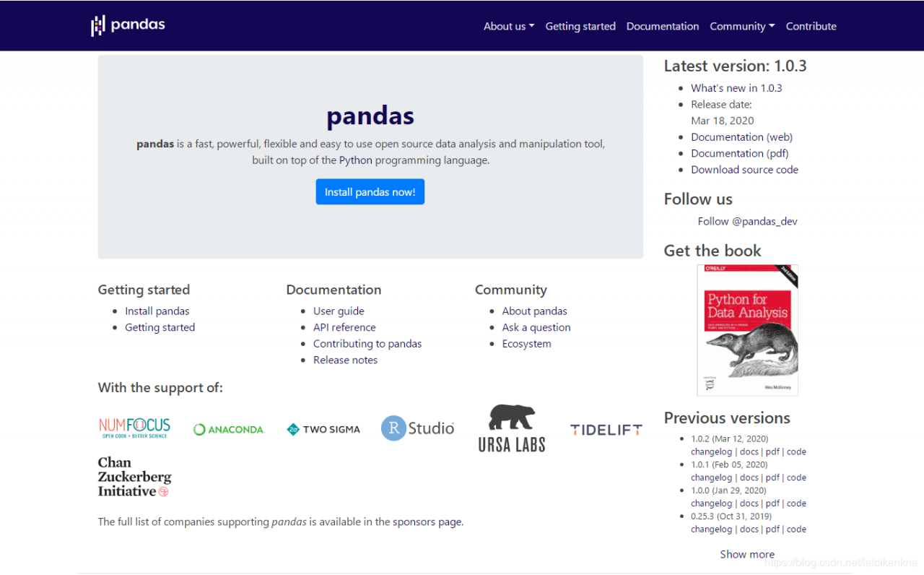The height and width of the screenshot is (575, 924).
Task: Open the Release notes link
Action: (345, 360)
